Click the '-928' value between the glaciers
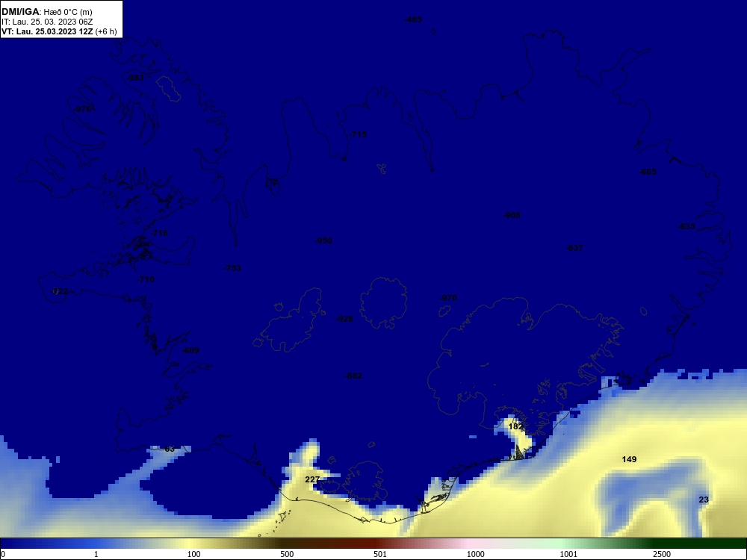The height and width of the screenshot is (560, 747). [x=344, y=319]
